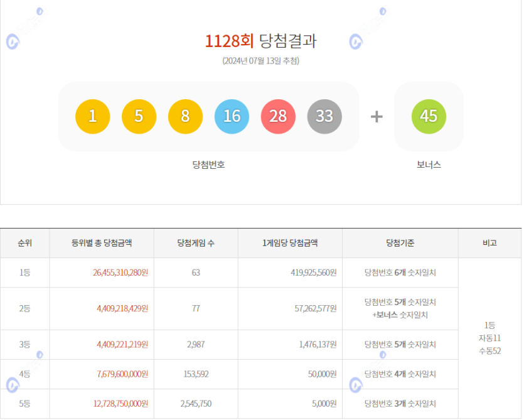Click the 수동52 note in 비고
The height and width of the screenshot is (420, 524).
coord(490,351)
